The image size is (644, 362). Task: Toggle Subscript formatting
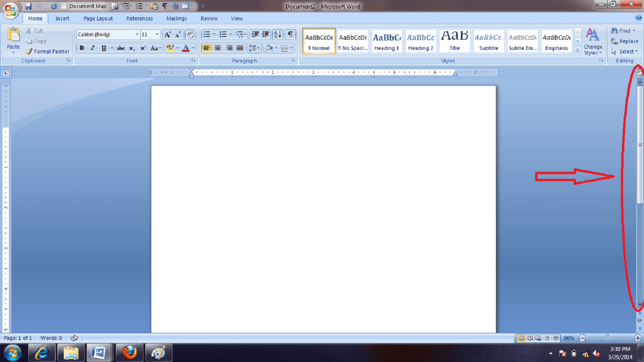pos(132,48)
